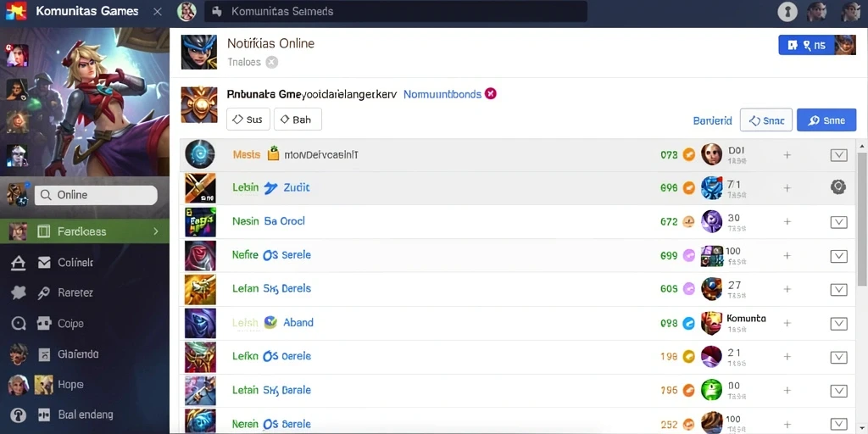This screenshot has height=434, width=868.
Task: Click the Online search field in the sidebar
Action: pyautogui.click(x=96, y=195)
